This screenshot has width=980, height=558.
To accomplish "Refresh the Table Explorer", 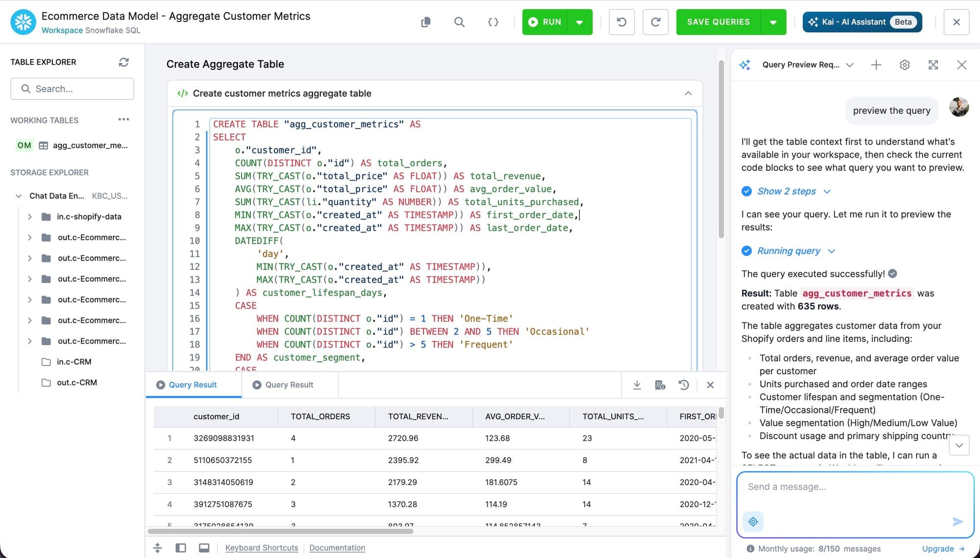I will (x=123, y=62).
